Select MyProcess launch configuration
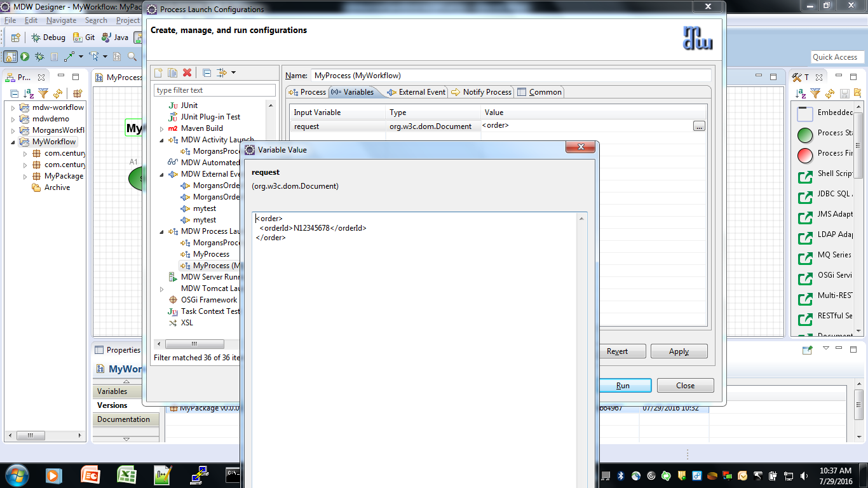 (x=211, y=254)
